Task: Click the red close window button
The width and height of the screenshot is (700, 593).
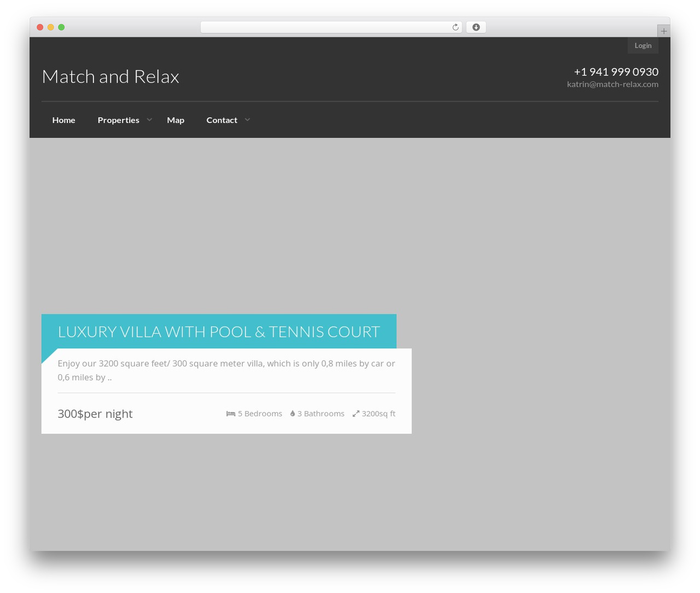Action: tap(40, 27)
